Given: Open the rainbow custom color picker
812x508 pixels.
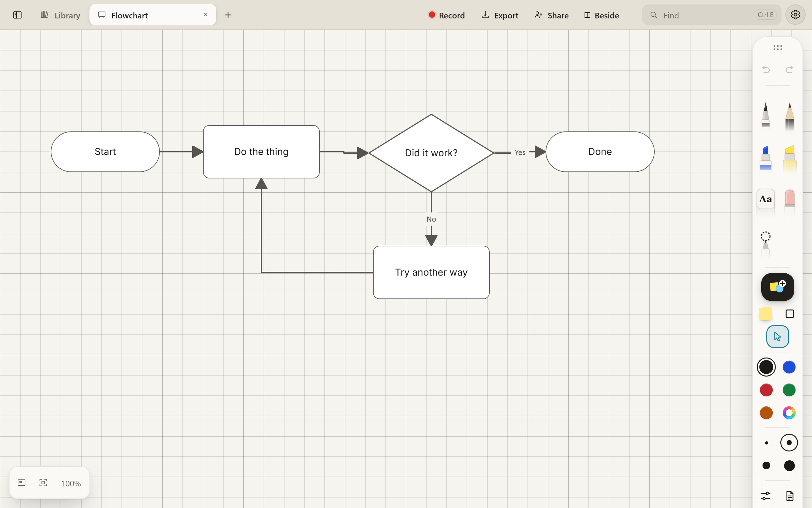Looking at the screenshot, I should [x=789, y=413].
